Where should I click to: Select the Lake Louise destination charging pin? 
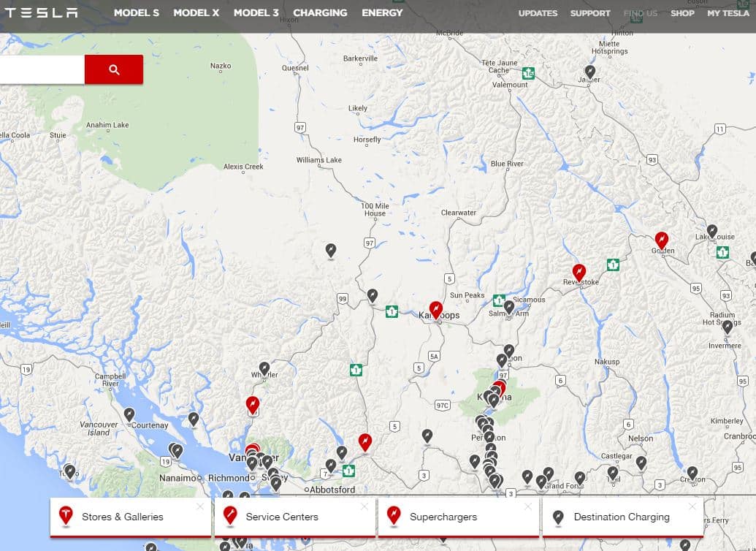(712, 231)
